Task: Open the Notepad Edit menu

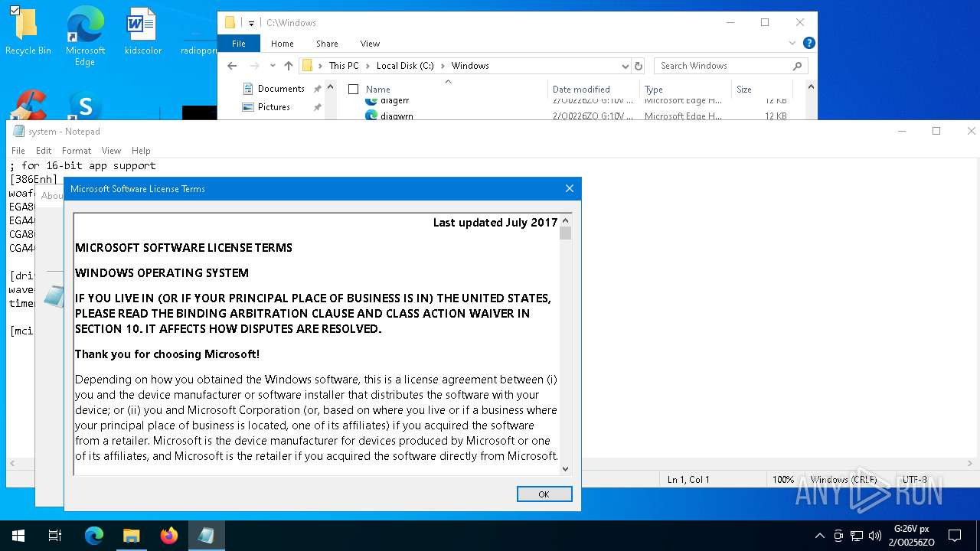Action: coord(44,151)
